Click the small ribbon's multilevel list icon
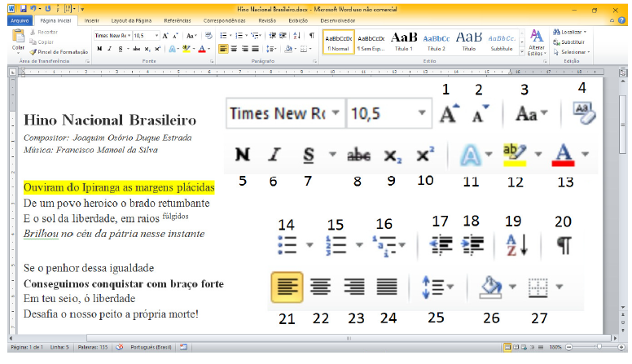The width and height of the screenshot is (632, 364). tap(255, 36)
